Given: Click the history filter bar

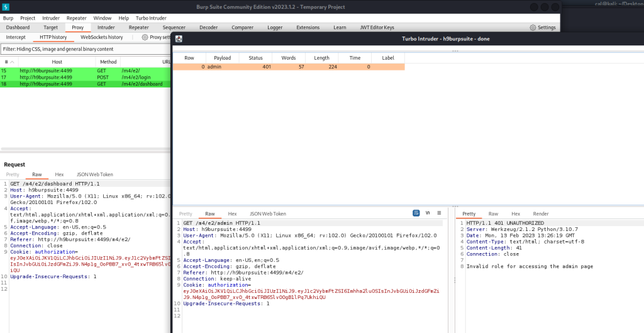Looking at the screenshot, I should 86,49.
